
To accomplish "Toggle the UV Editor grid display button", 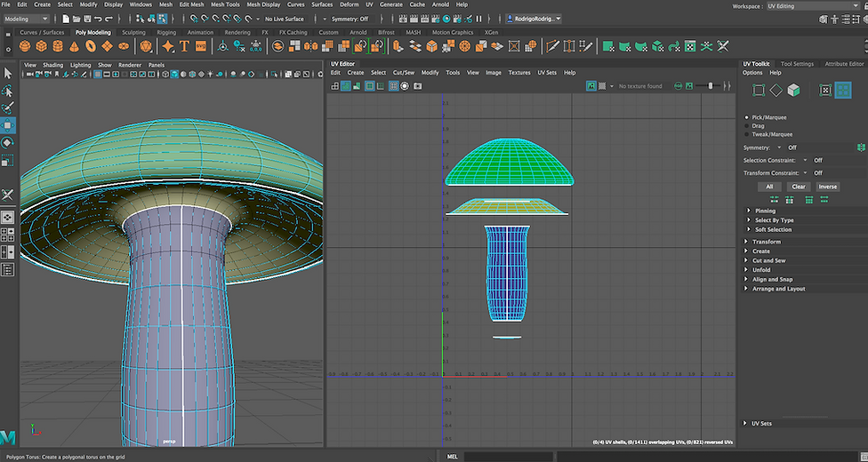I will pyautogui.click(x=393, y=86).
